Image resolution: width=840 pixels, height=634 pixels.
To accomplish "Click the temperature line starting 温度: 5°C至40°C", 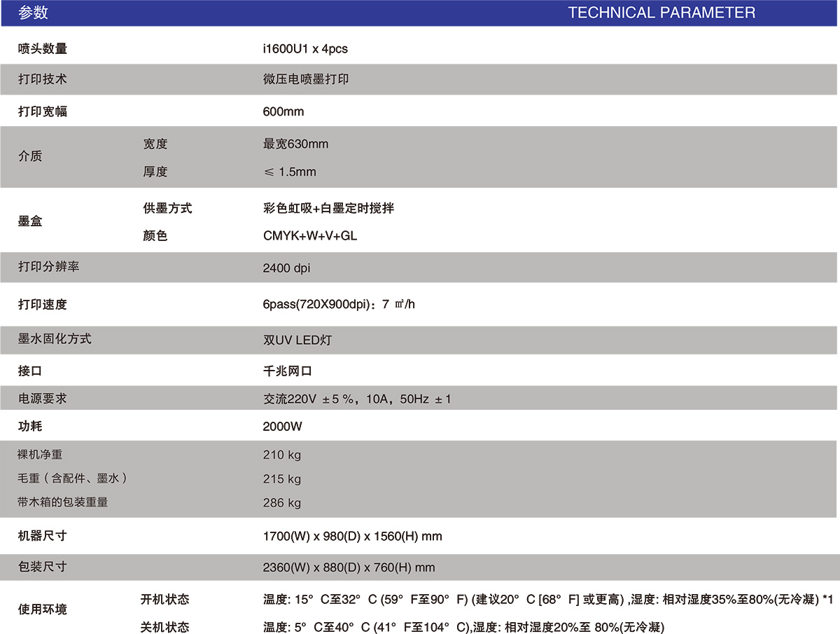I will (463, 628).
